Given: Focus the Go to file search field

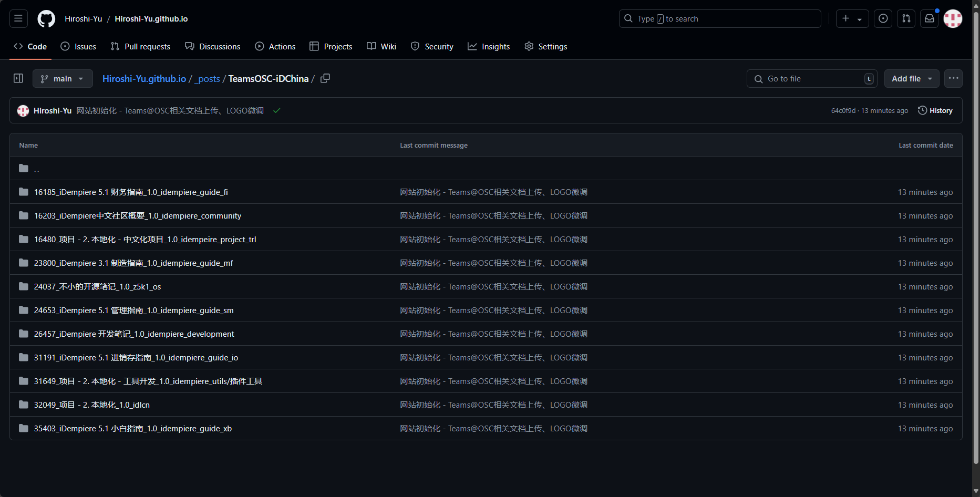Looking at the screenshot, I should click(812, 78).
